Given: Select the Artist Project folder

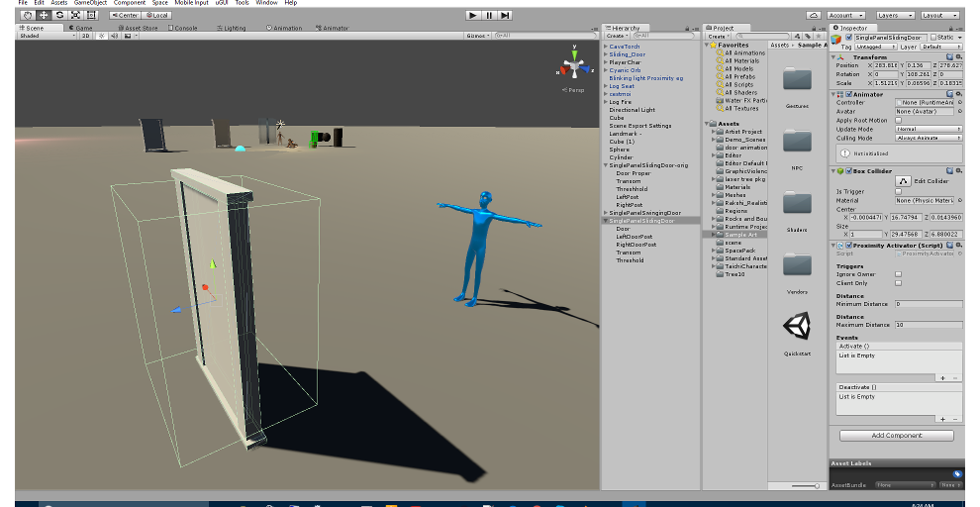Looking at the screenshot, I should (x=743, y=132).
